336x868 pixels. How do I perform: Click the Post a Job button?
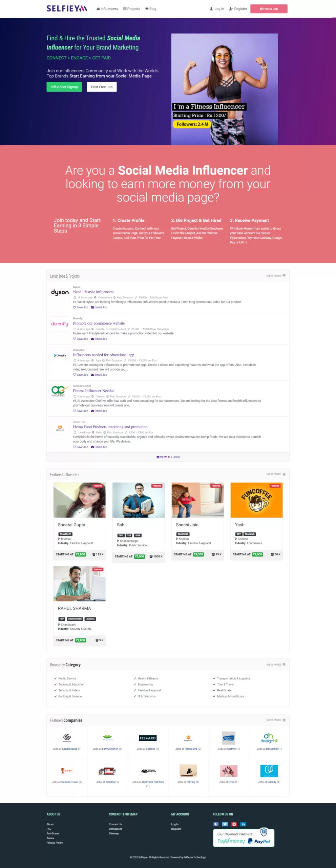pos(269,9)
